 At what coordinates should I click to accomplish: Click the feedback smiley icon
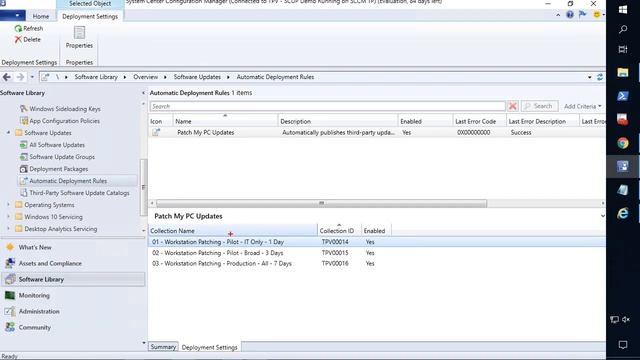point(597,15)
